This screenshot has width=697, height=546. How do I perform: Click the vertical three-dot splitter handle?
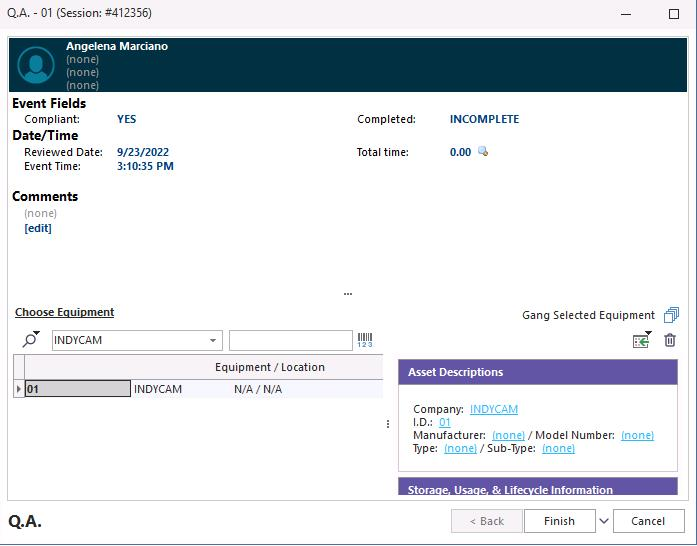[x=388, y=424]
